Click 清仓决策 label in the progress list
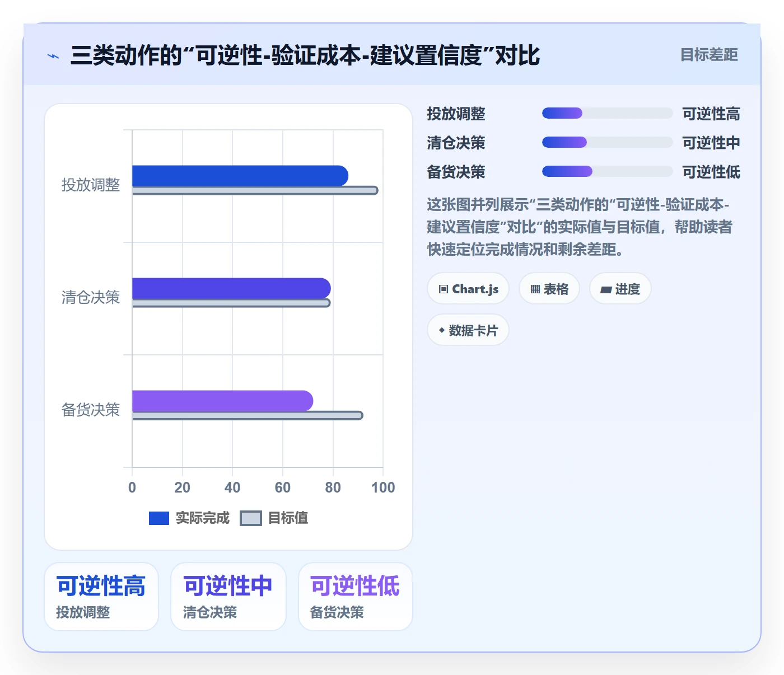784x675 pixels. click(x=456, y=143)
